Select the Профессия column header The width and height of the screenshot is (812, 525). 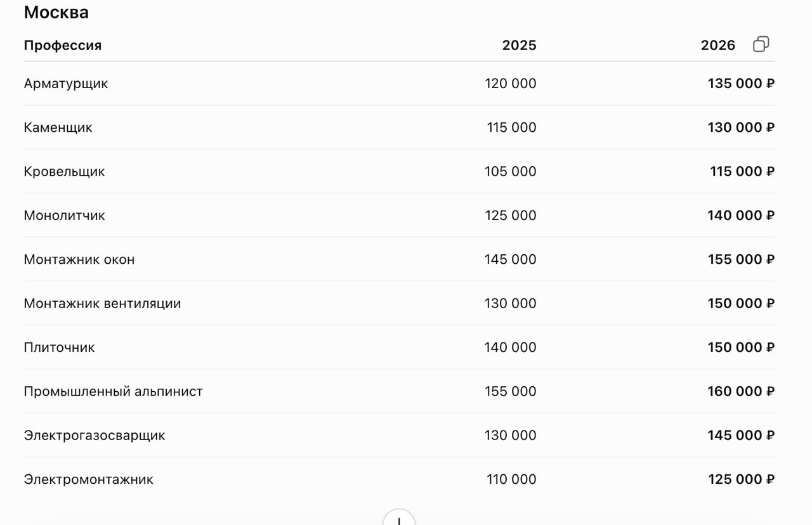point(63,45)
